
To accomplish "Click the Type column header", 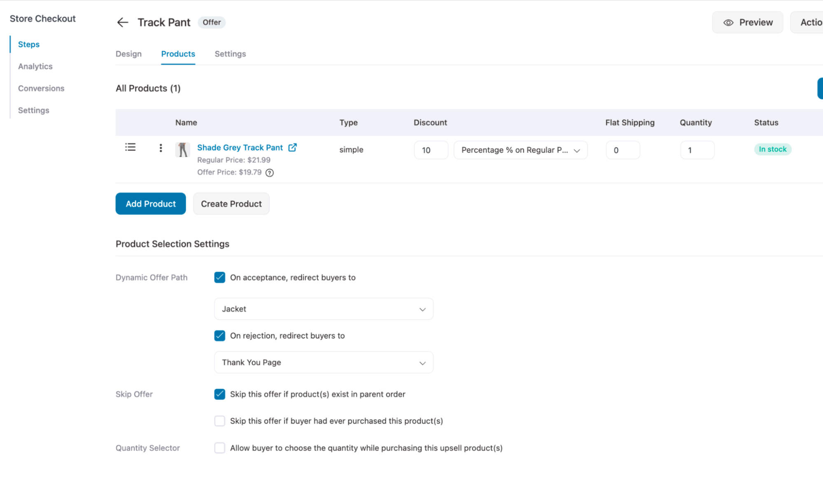I will [x=348, y=123].
